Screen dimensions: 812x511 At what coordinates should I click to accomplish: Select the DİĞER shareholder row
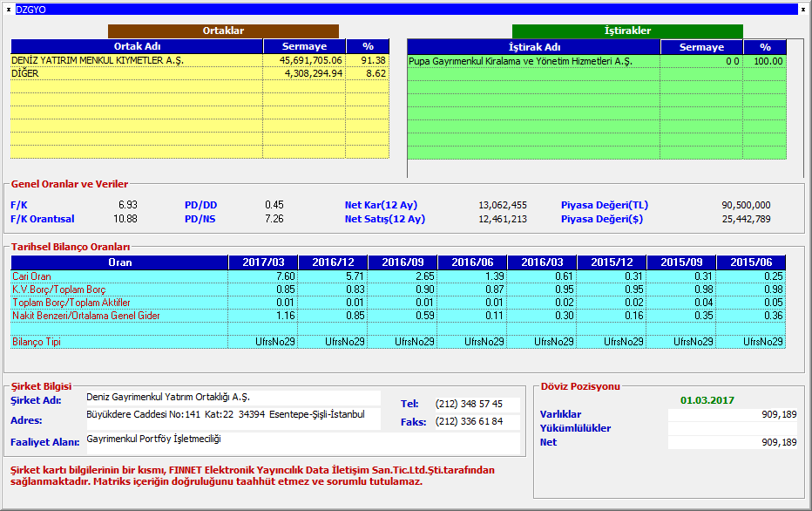(200, 73)
